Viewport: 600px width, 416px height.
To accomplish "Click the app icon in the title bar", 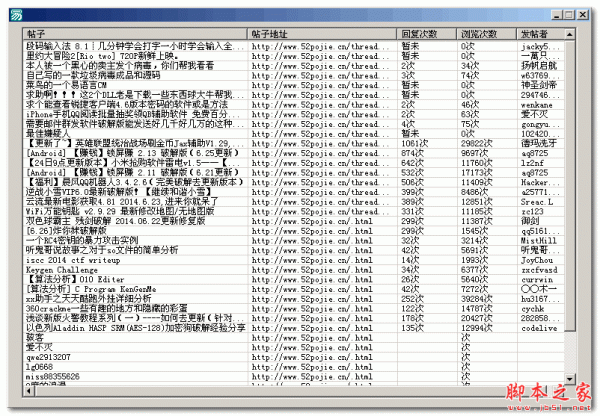I will point(16,15).
